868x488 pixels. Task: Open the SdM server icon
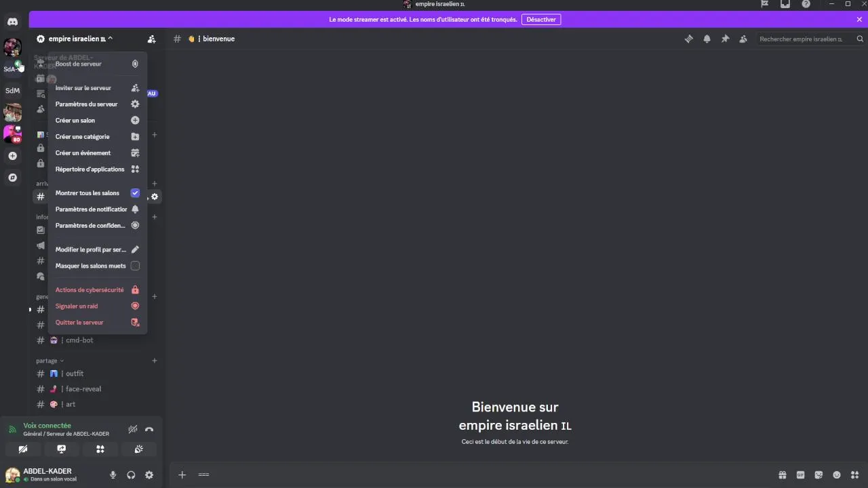click(x=12, y=90)
